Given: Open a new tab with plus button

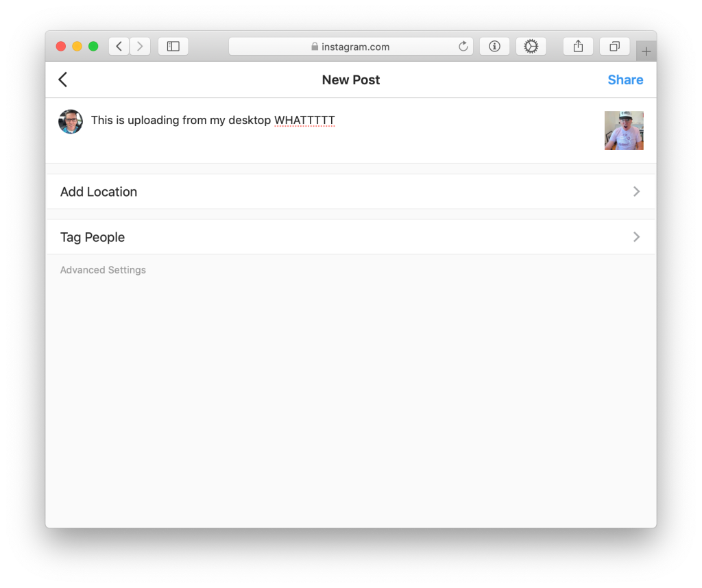Looking at the screenshot, I should [646, 51].
